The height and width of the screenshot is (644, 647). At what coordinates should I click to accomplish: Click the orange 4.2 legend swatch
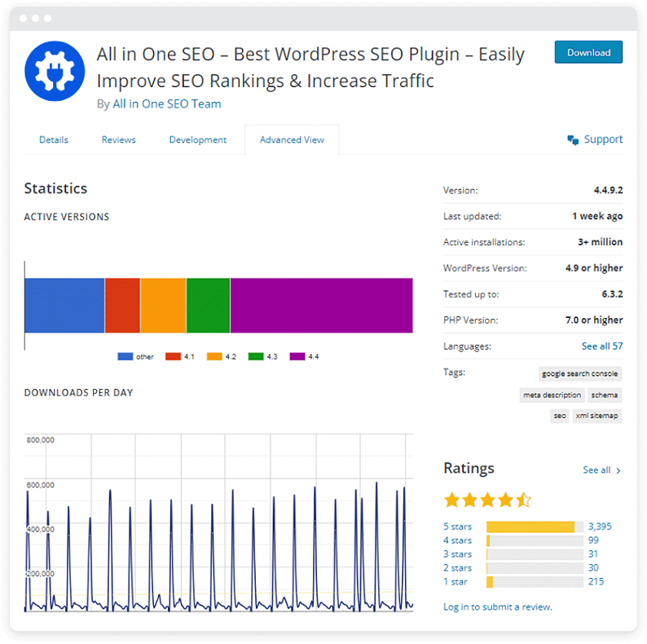(x=214, y=356)
